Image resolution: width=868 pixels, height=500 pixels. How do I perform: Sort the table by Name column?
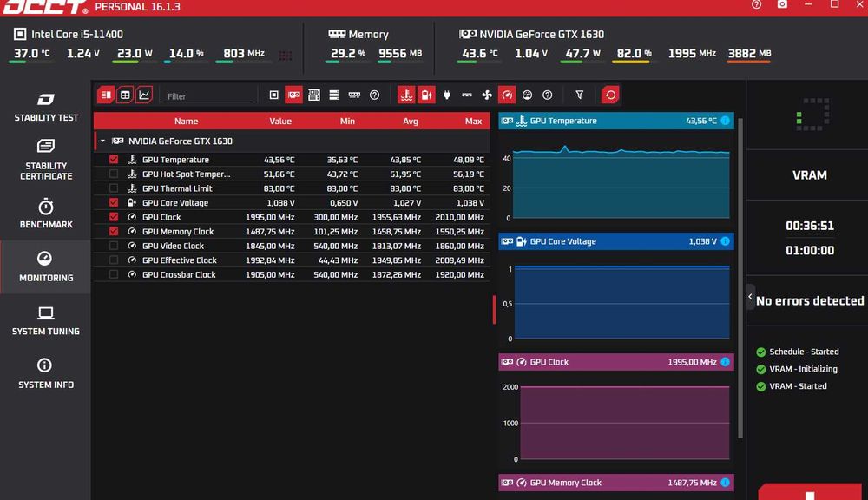186,122
